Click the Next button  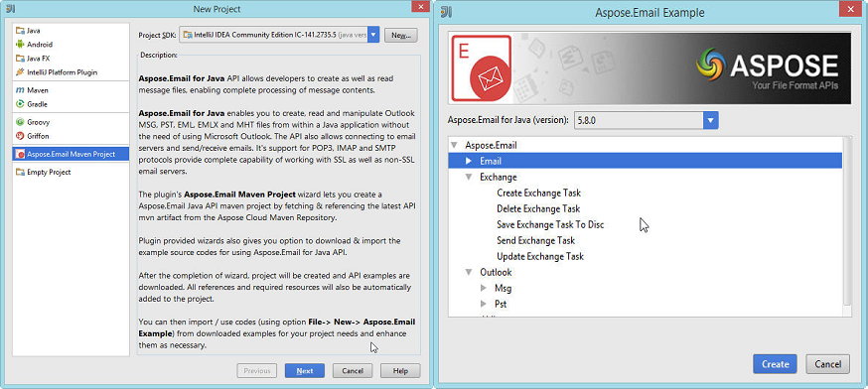click(305, 371)
